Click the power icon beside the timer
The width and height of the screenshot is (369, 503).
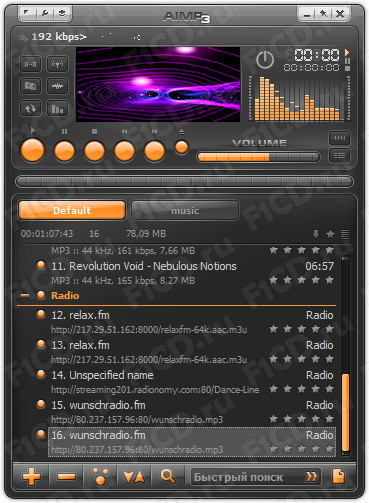click(265, 60)
